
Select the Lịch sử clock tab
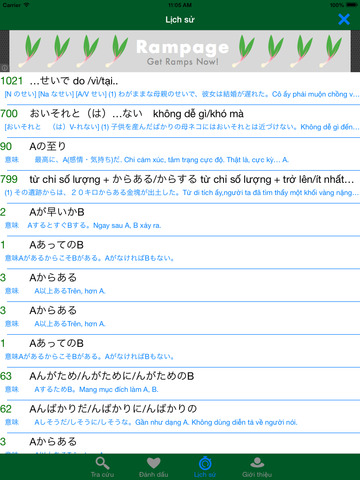(x=205, y=467)
